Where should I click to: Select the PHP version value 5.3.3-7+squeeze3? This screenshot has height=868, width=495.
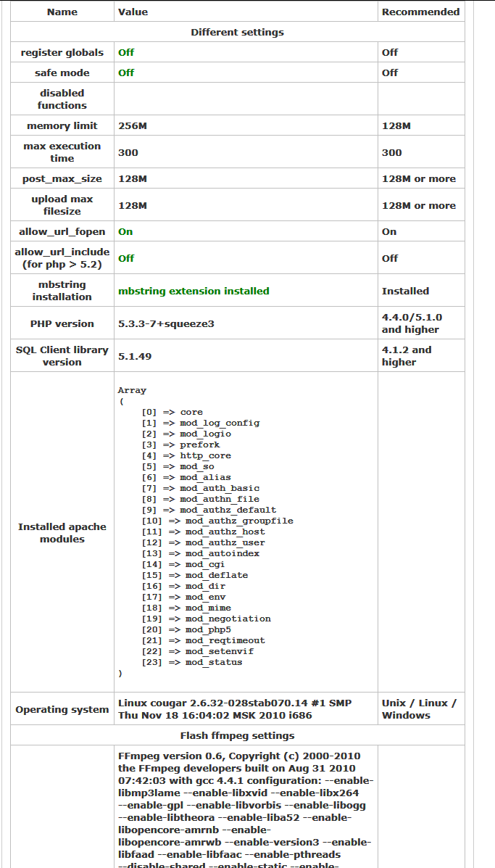coord(166,323)
